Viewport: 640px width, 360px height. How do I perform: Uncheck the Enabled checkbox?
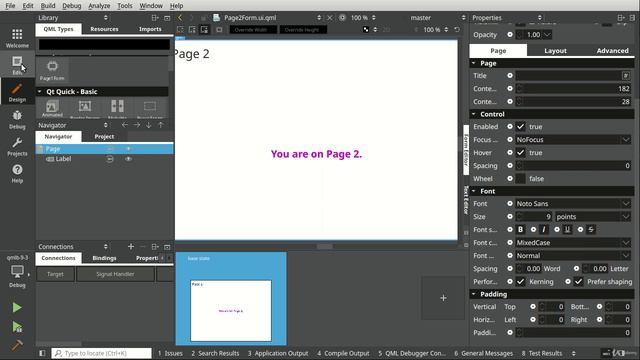point(520,127)
